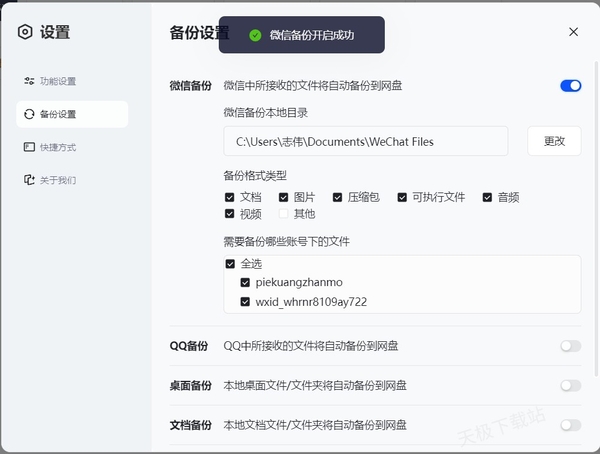Click the settings hexagon icon beside 设置
Image resolution: width=600 pixels, height=454 pixels.
25,32
